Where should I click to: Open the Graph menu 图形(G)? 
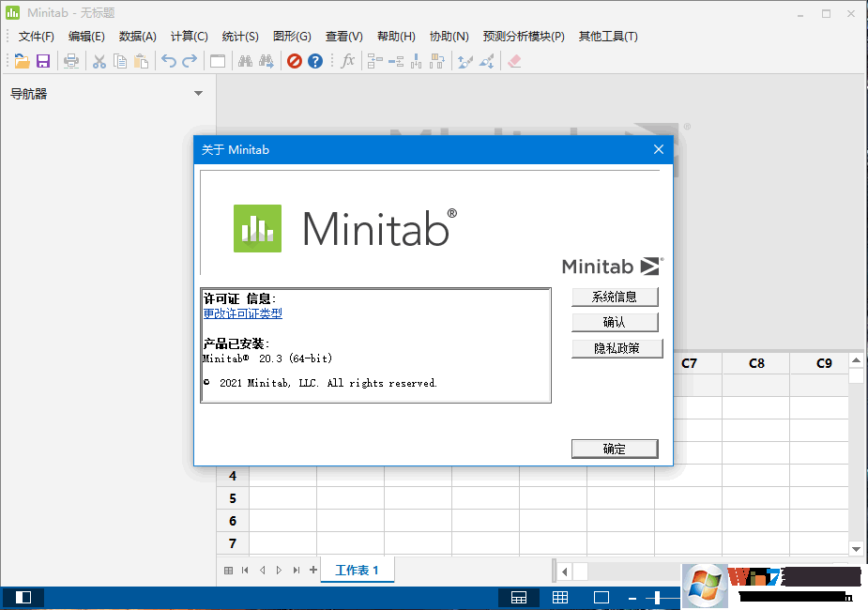[292, 37]
